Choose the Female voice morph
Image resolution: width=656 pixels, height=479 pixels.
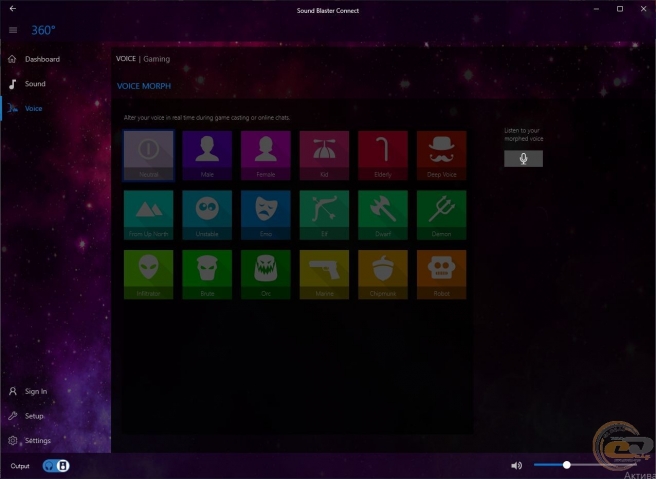pyautogui.click(x=266, y=155)
